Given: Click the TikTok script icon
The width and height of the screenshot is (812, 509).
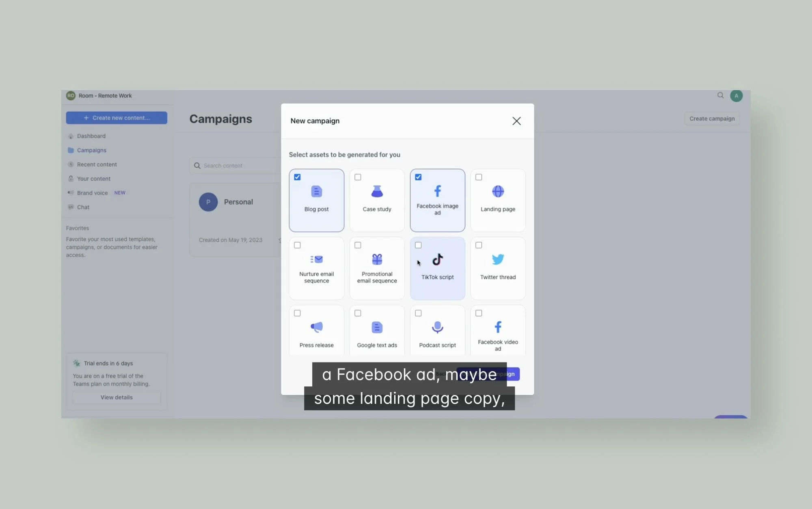Looking at the screenshot, I should coord(437,259).
